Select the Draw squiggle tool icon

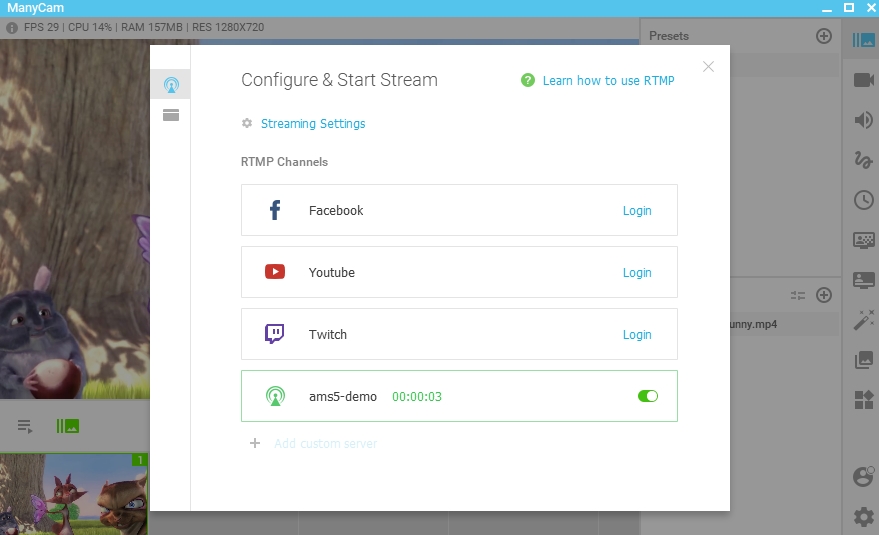[863, 160]
